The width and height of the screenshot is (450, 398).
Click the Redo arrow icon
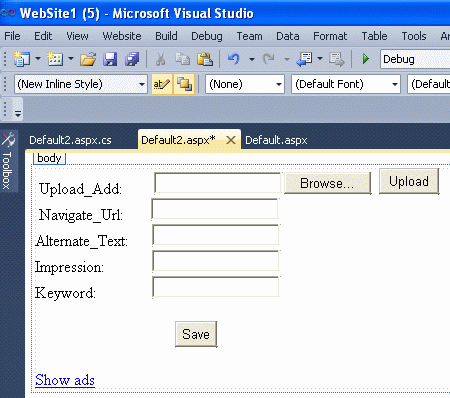click(x=269, y=59)
